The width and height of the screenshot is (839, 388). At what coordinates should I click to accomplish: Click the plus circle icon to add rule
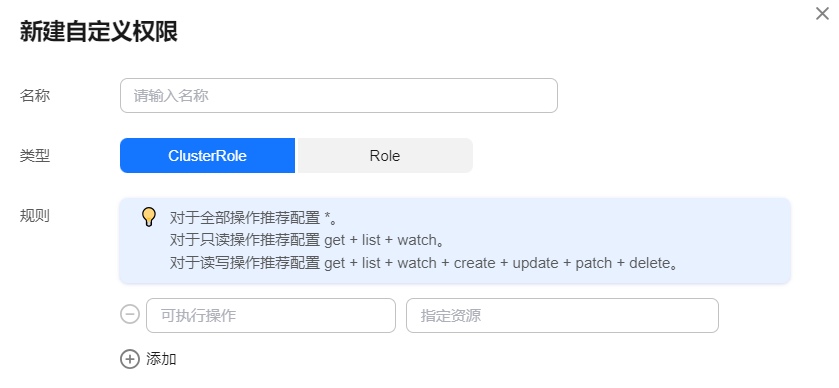pyautogui.click(x=129, y=359)
